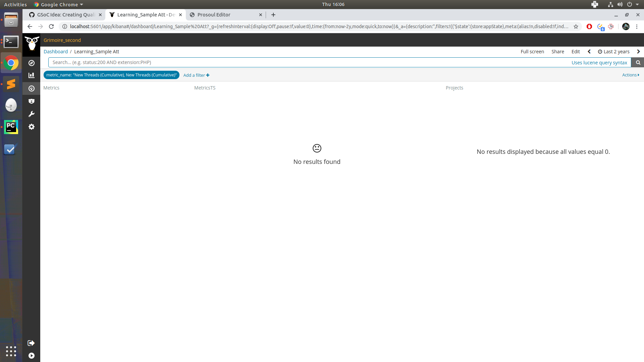Screen dimensions: 644x362
Task: Toggle collapse of the sidebar with circular arrow
Action: 31,356
